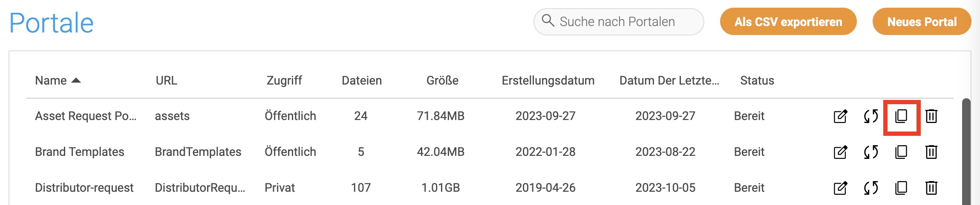Delete the Distributor-request portal
980x205 pixels.
(931, 188)
